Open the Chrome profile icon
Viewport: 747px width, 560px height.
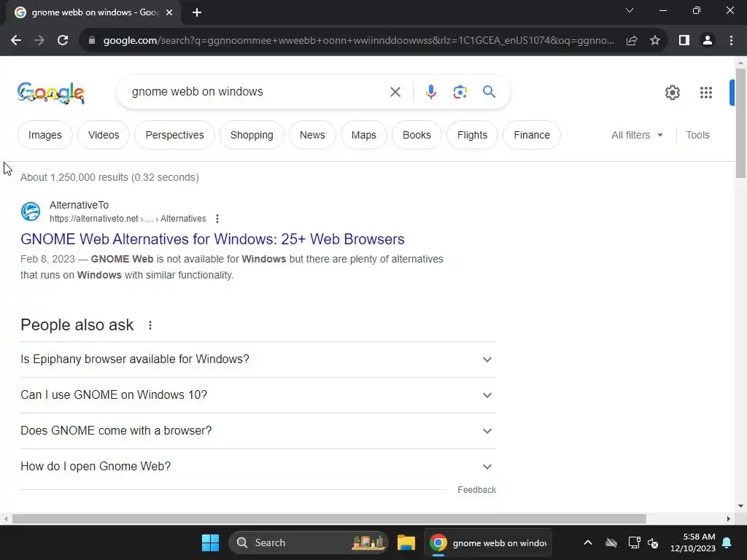click(x=708, y=41)
